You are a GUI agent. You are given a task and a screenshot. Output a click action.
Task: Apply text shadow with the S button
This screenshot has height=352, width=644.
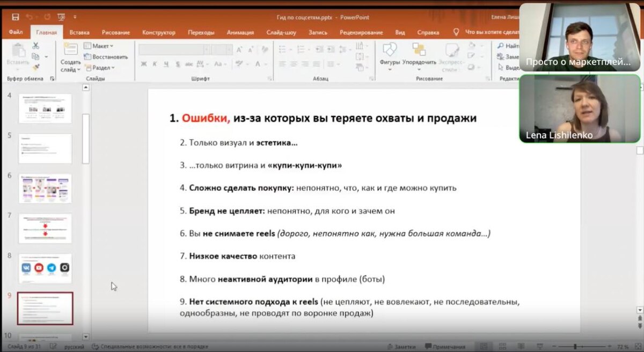[x=177, y=64]
